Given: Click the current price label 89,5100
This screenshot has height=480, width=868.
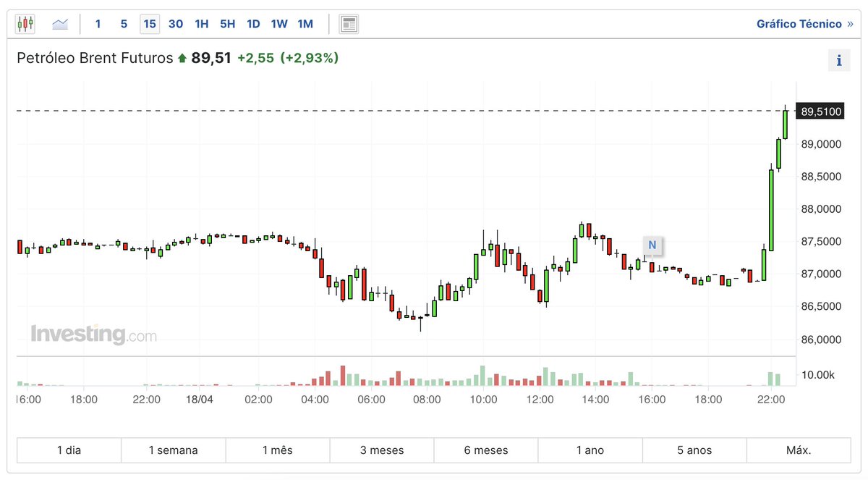Looking at the screenshot, I should [x=821, y=111].
